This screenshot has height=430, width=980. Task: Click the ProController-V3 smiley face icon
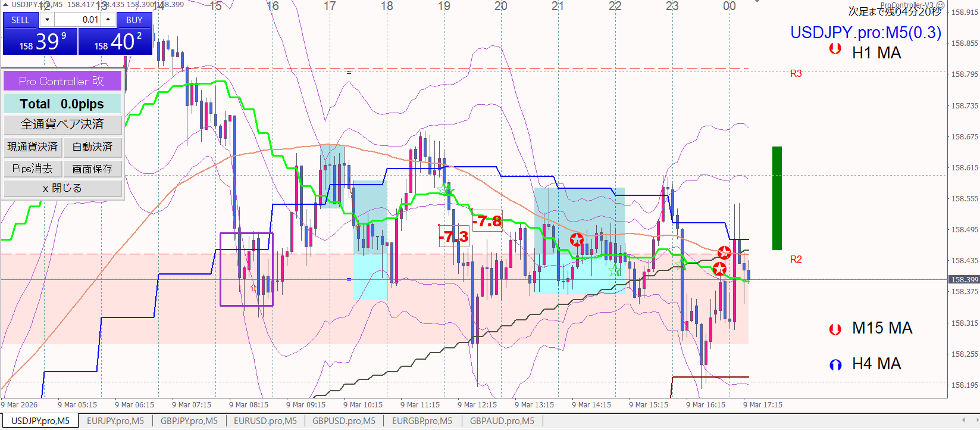(x=941, y=5)
